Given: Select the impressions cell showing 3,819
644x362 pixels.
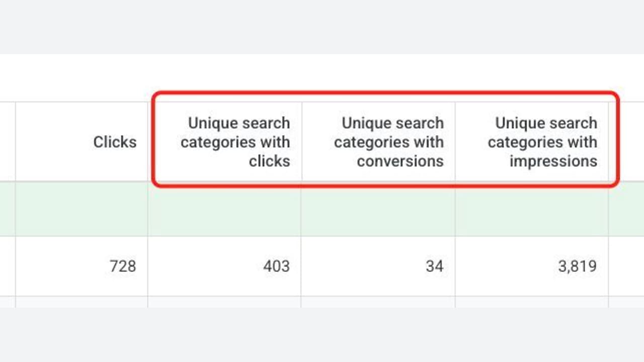Looking at the screenshot, I should click(x=532, y=266).
